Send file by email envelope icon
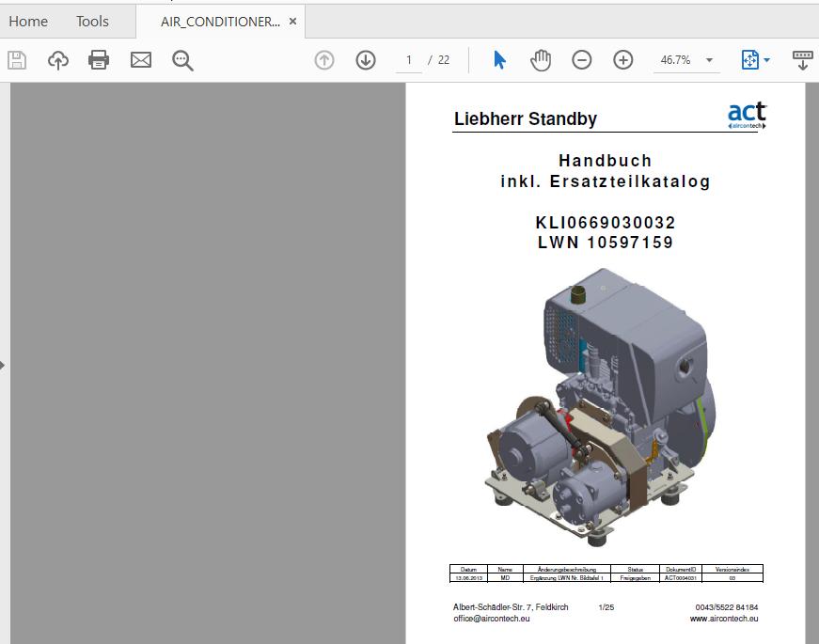This screenshot has width=819, height=644. tap(141, 60)
